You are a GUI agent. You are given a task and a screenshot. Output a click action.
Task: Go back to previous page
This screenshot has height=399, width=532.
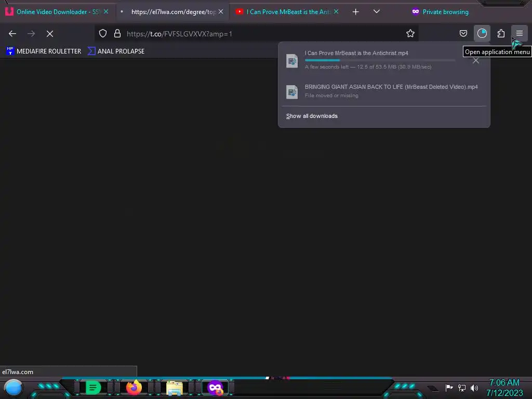(x=12, y=34)
